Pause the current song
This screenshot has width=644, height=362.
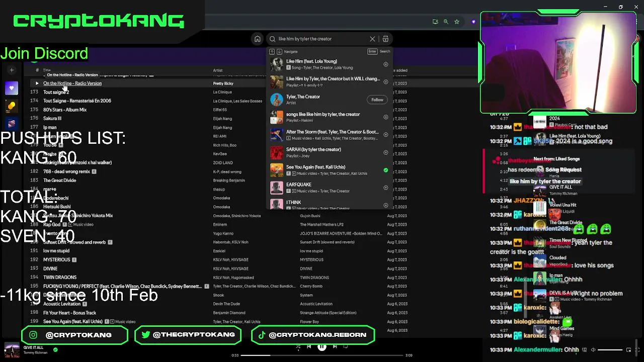pos(322,346)
